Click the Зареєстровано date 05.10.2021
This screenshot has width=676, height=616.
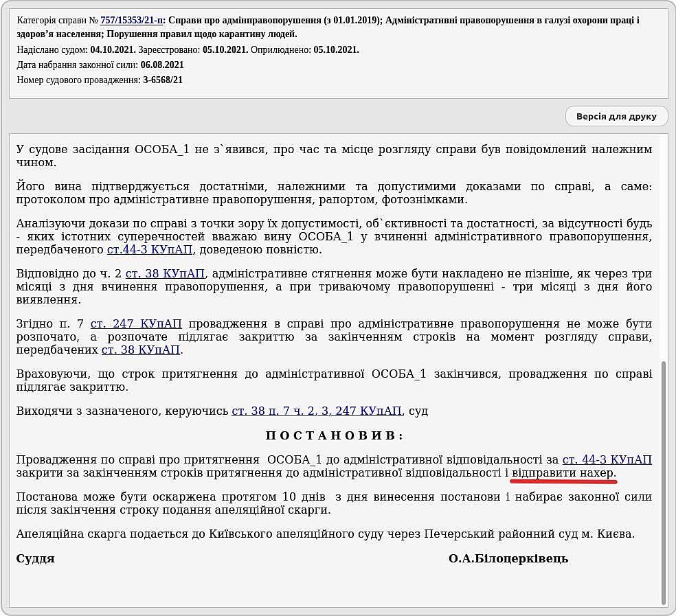225,50
